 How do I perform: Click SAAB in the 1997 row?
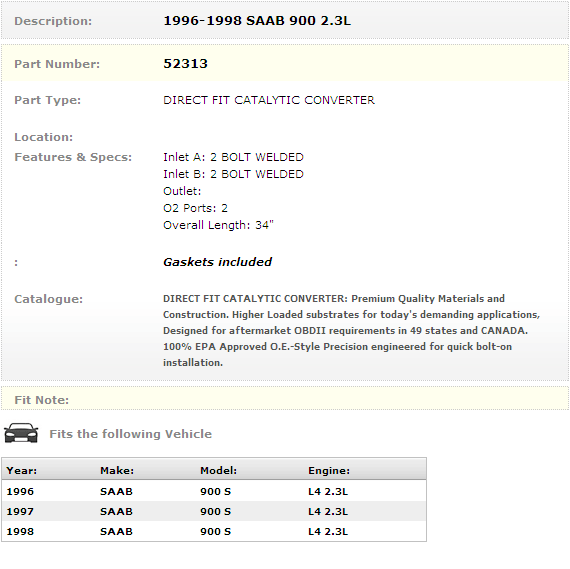[x=116, y=512]
